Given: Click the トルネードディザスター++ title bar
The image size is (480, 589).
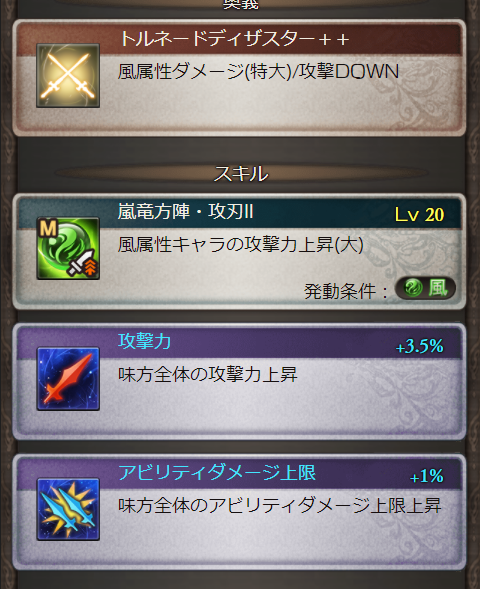Looking at the screenshot, I should (239, 39).
